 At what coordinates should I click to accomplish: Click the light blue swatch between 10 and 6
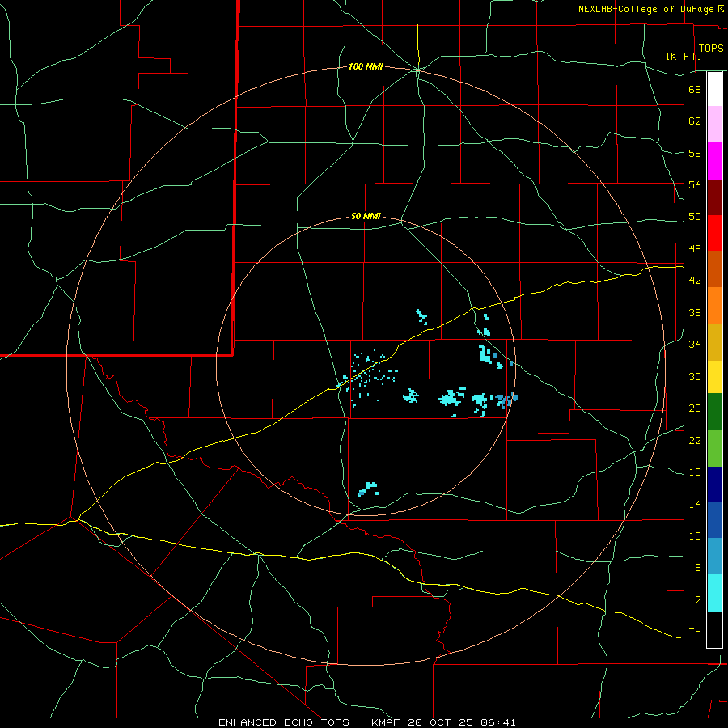click(x=714, y=557)
